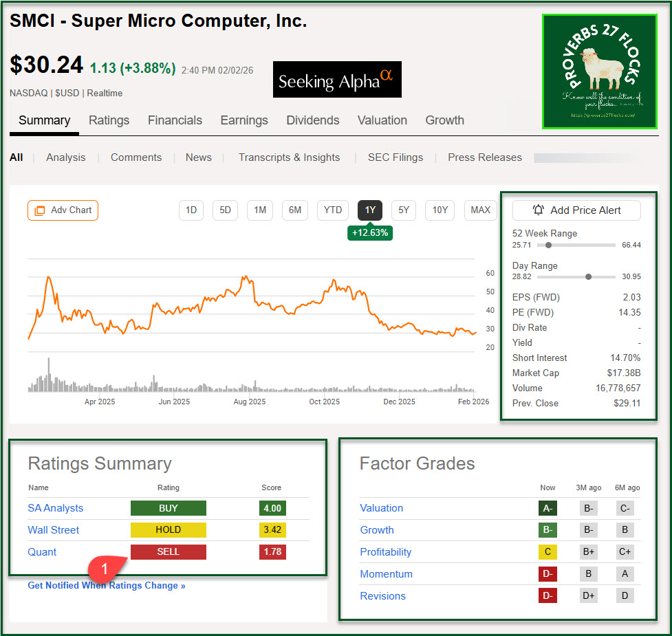Click Get Notified When Ratings Change link
The height and width of the screenshot is (636, 672).
click(107, 586)
